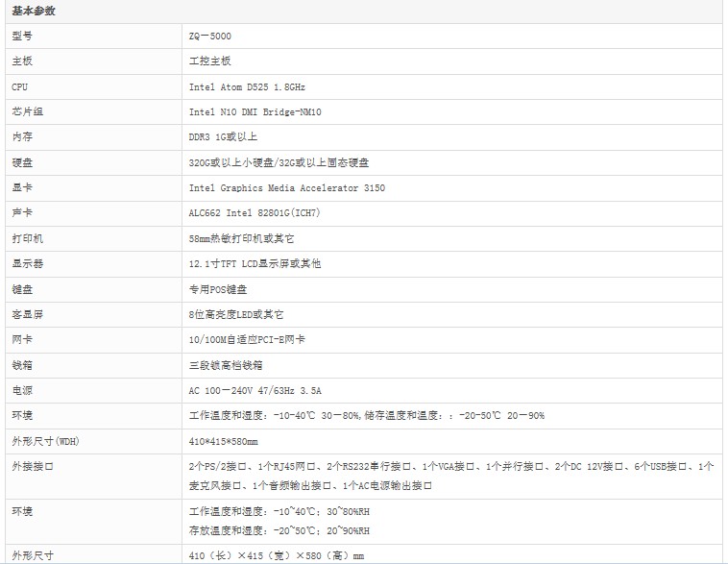This screenshot has width=728, height=564.
Task: Click the 芯片组 row label
Action: point(28,112)
